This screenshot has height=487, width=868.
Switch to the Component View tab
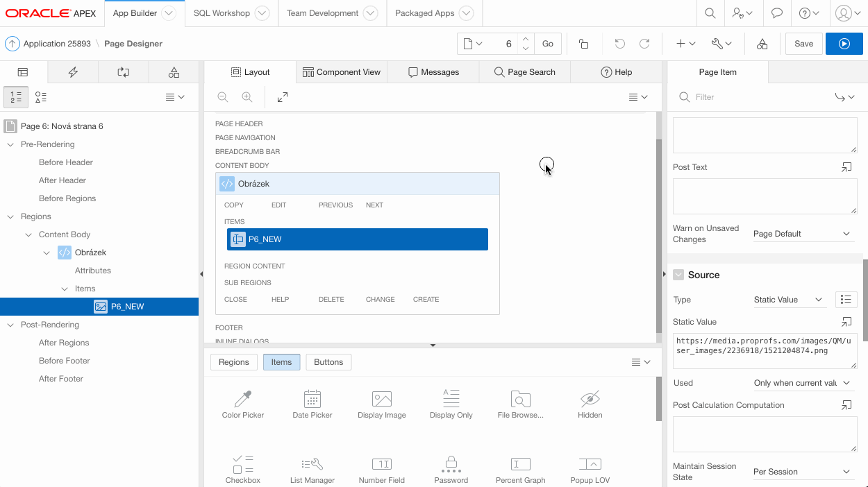pyautogui.click(x=341, y=72)
